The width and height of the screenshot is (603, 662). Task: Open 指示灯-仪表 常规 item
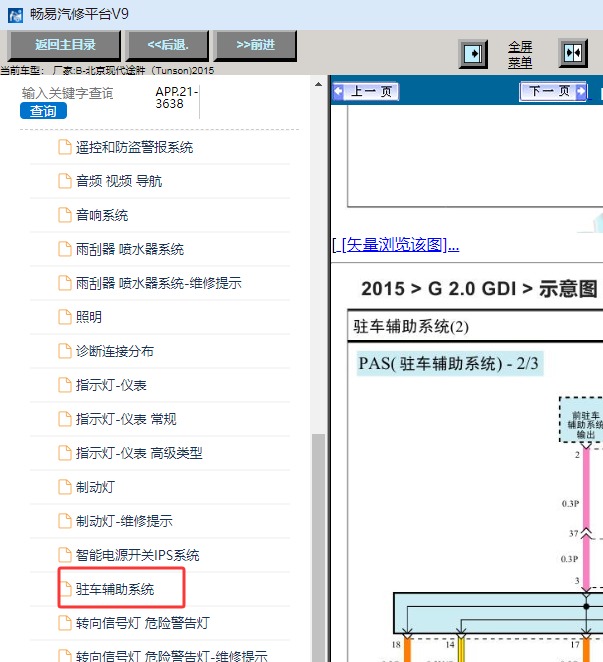[126, 419]
